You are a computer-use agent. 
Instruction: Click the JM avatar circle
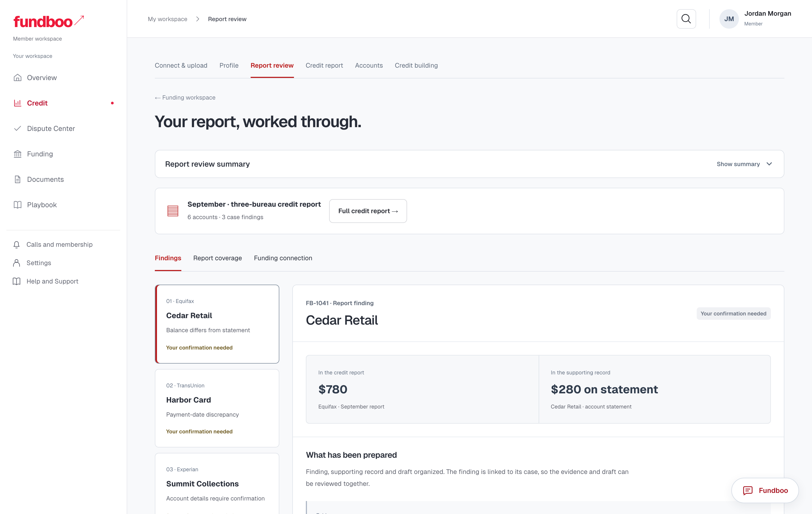[x=729, y=19]
